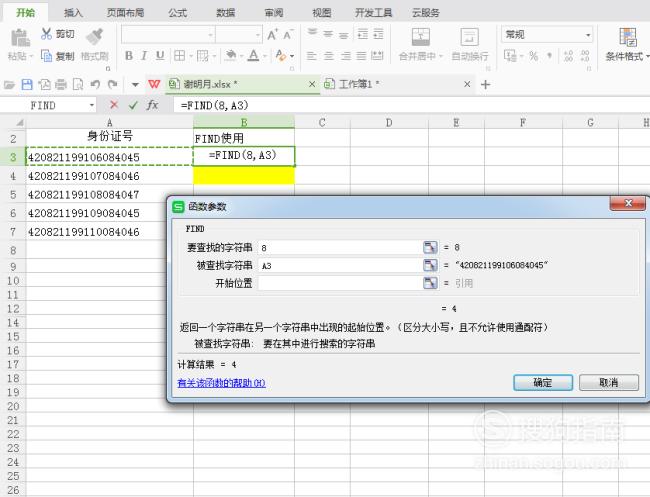Switch to the 插入 ribbon tab

[x=73, y=13]
